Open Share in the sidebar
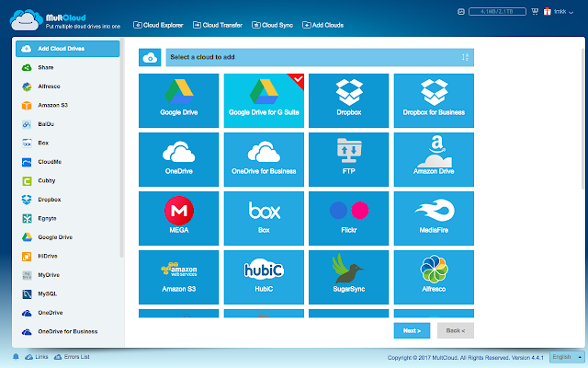 click(x=67, y=67)
